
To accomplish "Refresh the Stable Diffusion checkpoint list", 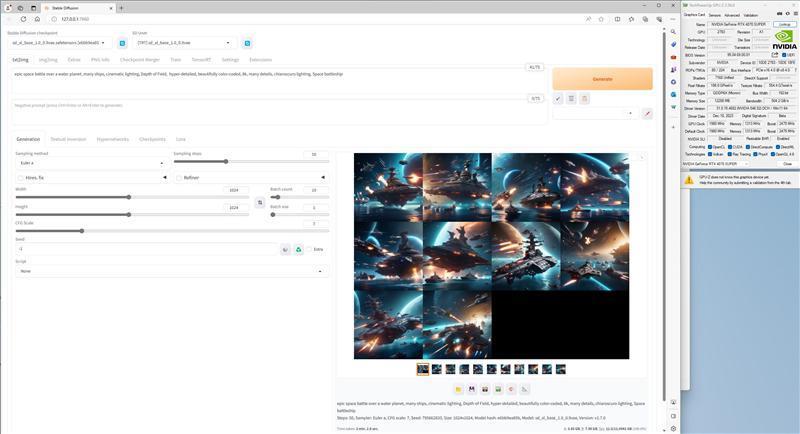I will 123,43.
